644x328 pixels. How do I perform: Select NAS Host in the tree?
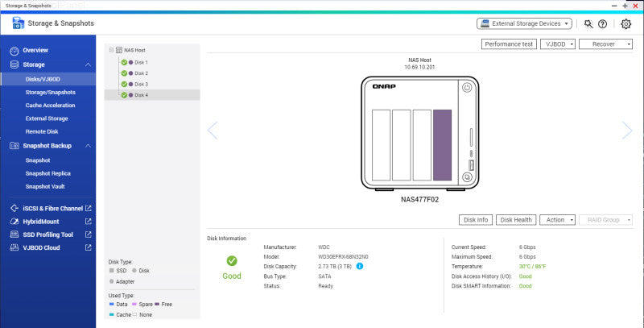[x=134, y=50]
